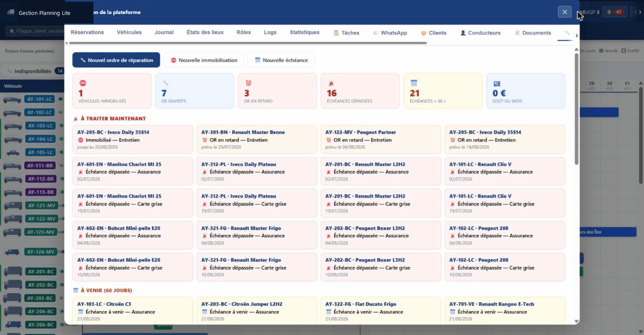Click the dialog vertical scrollbar
The image size is (644, 335).
click(x=577, y=109)
